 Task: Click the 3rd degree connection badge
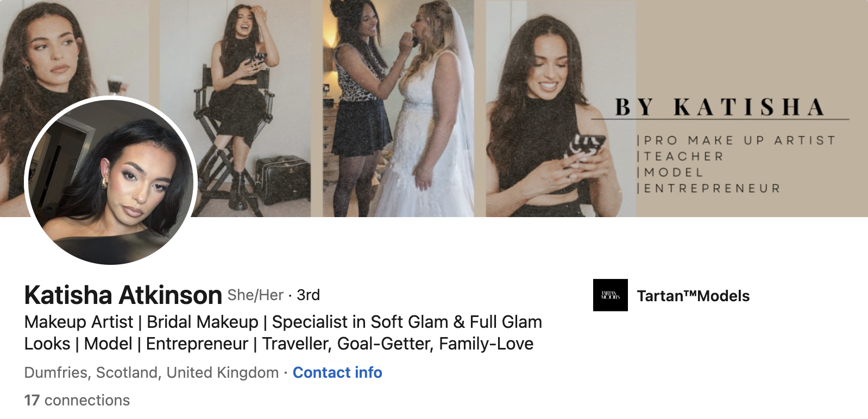click(308, 295)
